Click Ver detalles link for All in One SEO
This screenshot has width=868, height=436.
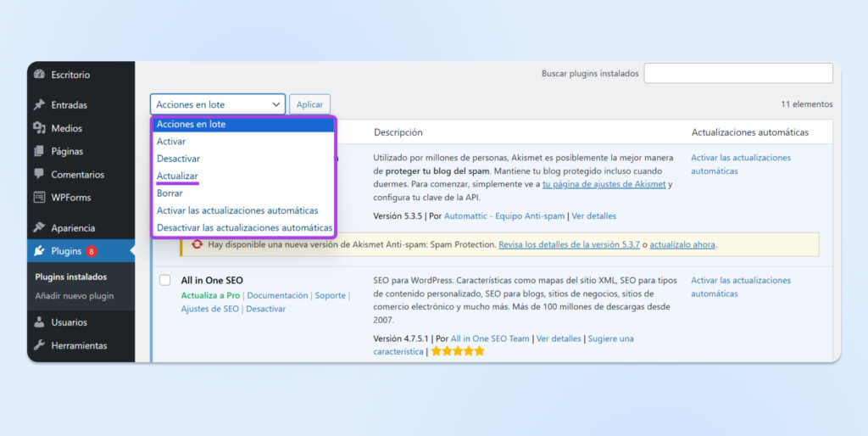click(559, 338)
